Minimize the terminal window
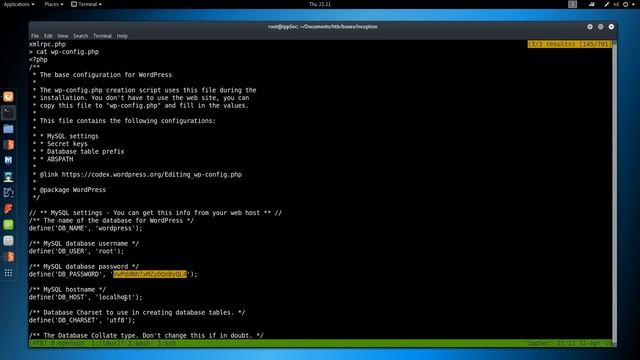 pyautogui.click(x=590, y=27)
